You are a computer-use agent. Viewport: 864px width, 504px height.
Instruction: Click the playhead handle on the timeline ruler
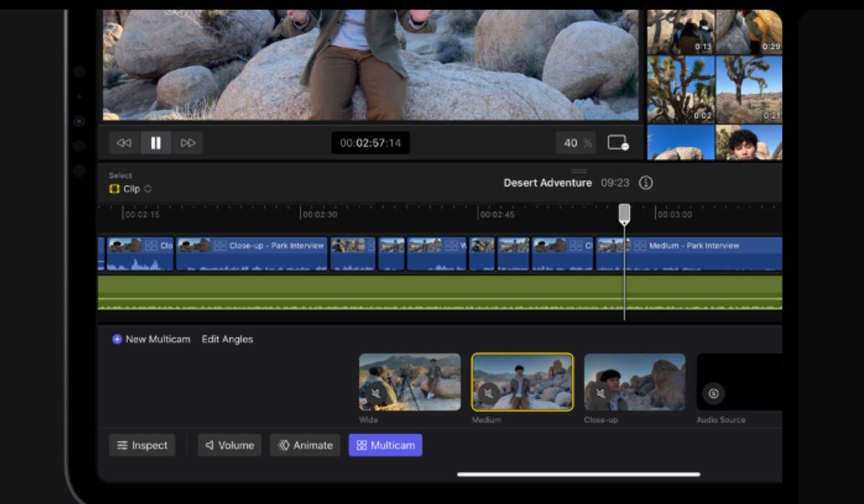click(x=624, y=213)
